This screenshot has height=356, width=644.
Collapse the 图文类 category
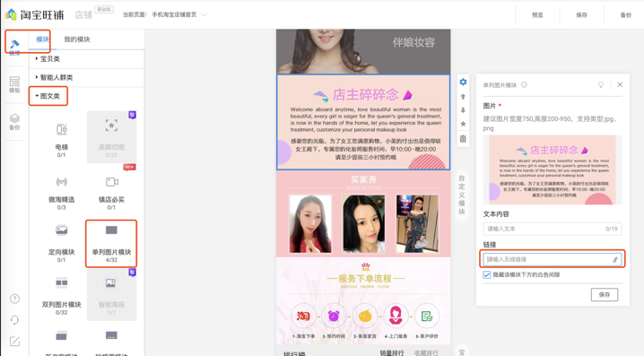pyautogui.click(x=48, y=96)
